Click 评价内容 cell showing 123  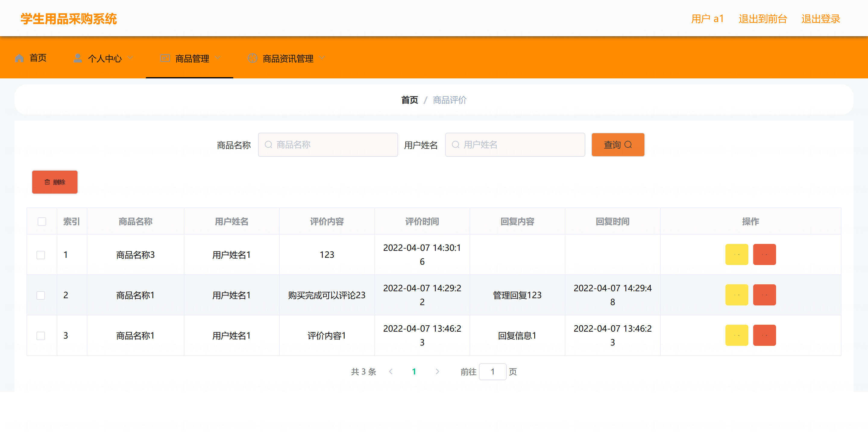327,255
